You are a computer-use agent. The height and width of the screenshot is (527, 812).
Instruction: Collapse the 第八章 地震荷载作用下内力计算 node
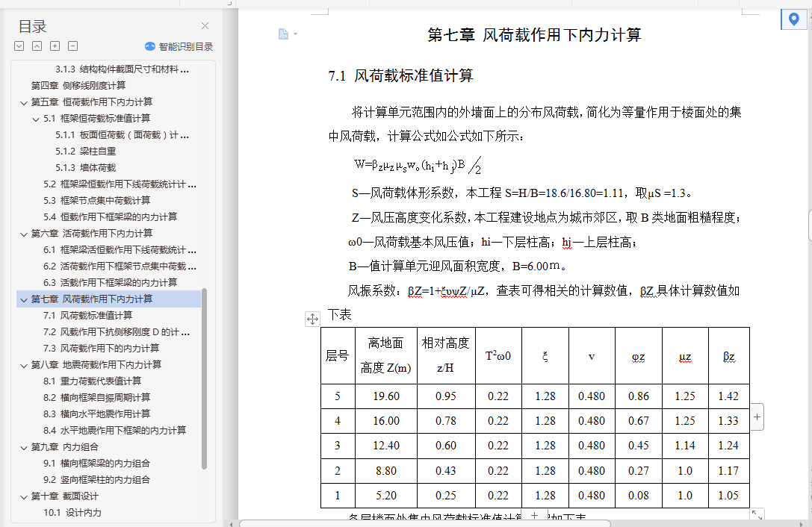point(24,366)
